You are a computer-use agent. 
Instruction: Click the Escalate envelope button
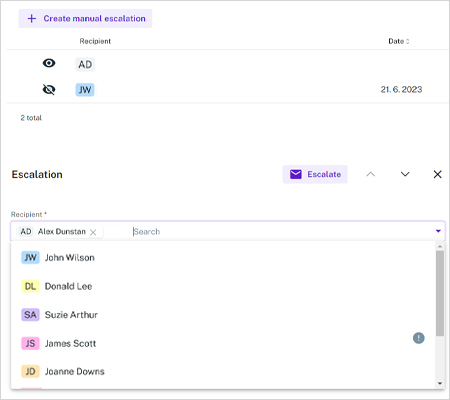[315, 174]
